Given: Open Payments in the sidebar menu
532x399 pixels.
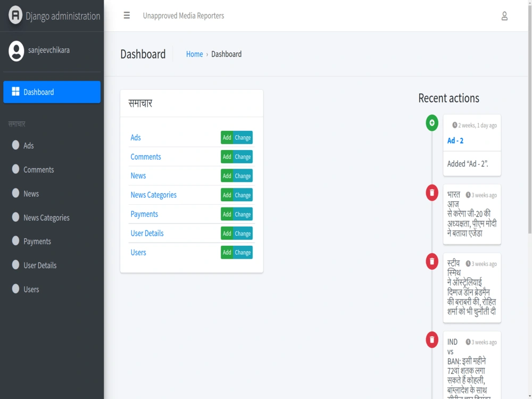Looking at the screenshot, I should 52,241.
